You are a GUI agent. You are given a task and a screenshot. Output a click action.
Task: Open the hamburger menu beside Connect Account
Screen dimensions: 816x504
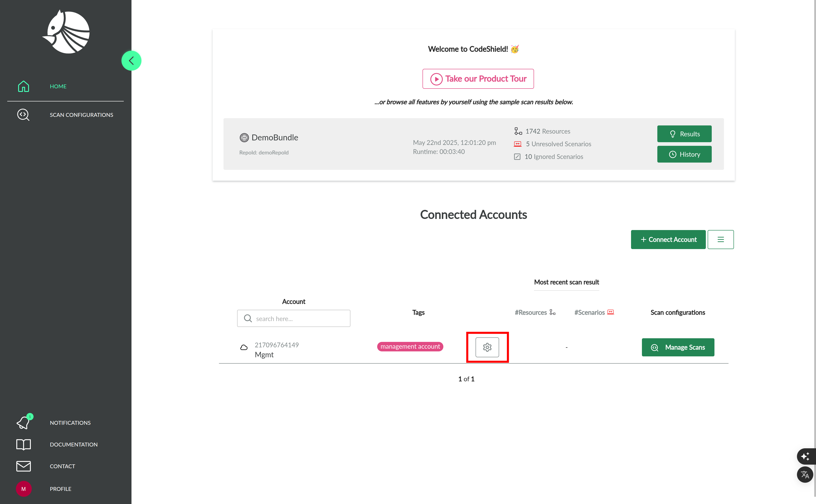point(720,239)
